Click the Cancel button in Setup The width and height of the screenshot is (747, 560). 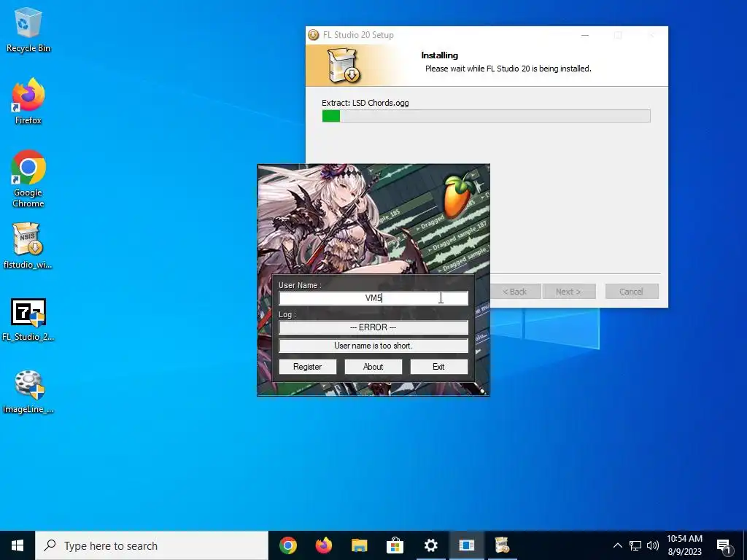pos(632,292)
